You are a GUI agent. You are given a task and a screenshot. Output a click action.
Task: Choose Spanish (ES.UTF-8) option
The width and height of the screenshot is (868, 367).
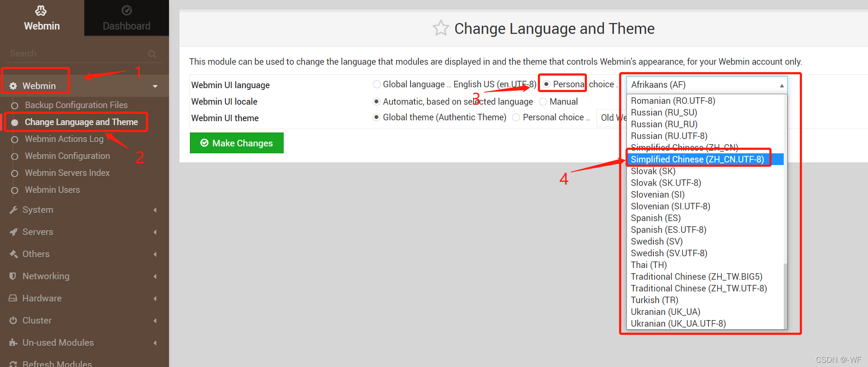tap(705, 230)
